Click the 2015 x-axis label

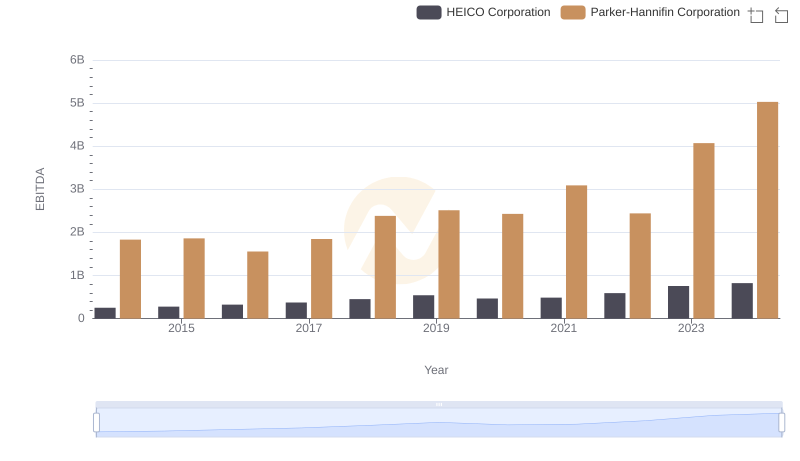click(x=181, y=328)
